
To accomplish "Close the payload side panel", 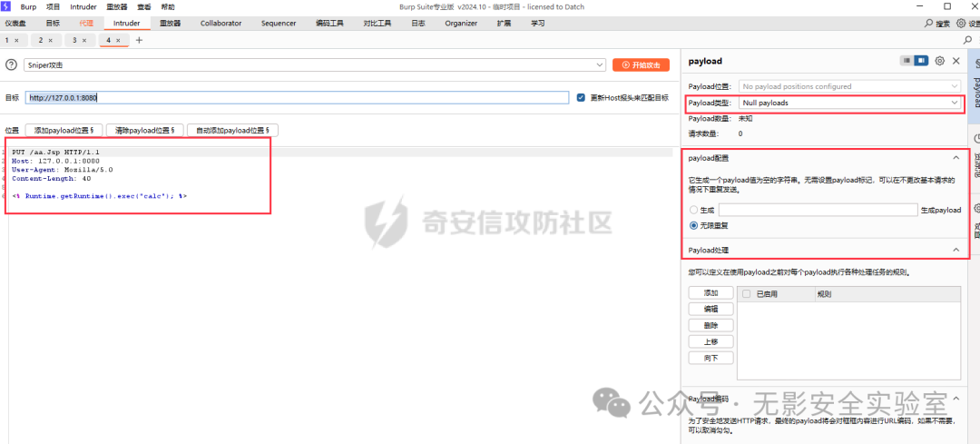I will pos(955,61).
